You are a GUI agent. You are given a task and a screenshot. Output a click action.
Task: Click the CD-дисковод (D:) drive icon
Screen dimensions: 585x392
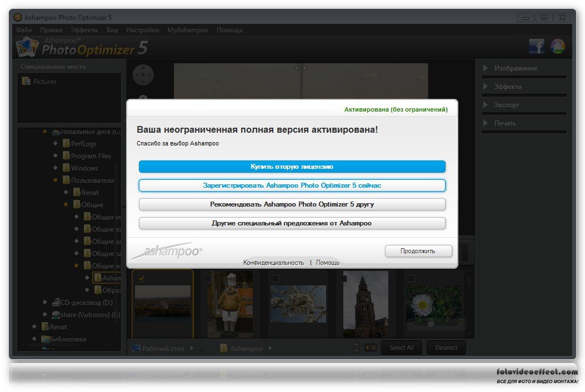[56, 302]
